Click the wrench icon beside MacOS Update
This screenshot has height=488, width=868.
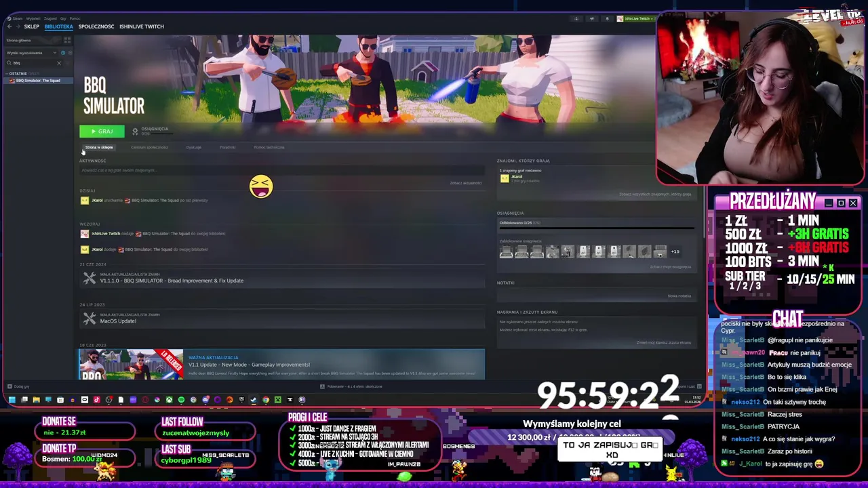click(x=90, y=317)
